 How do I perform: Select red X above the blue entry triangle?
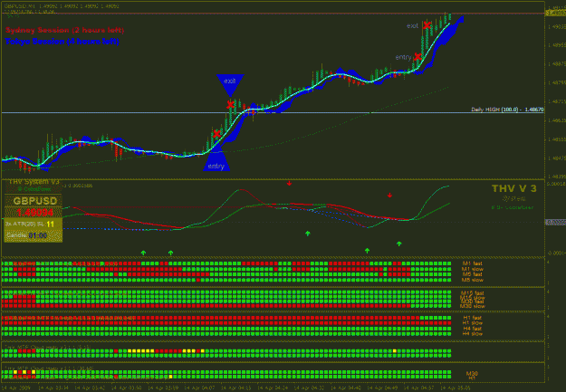click(x=216, y=134)
